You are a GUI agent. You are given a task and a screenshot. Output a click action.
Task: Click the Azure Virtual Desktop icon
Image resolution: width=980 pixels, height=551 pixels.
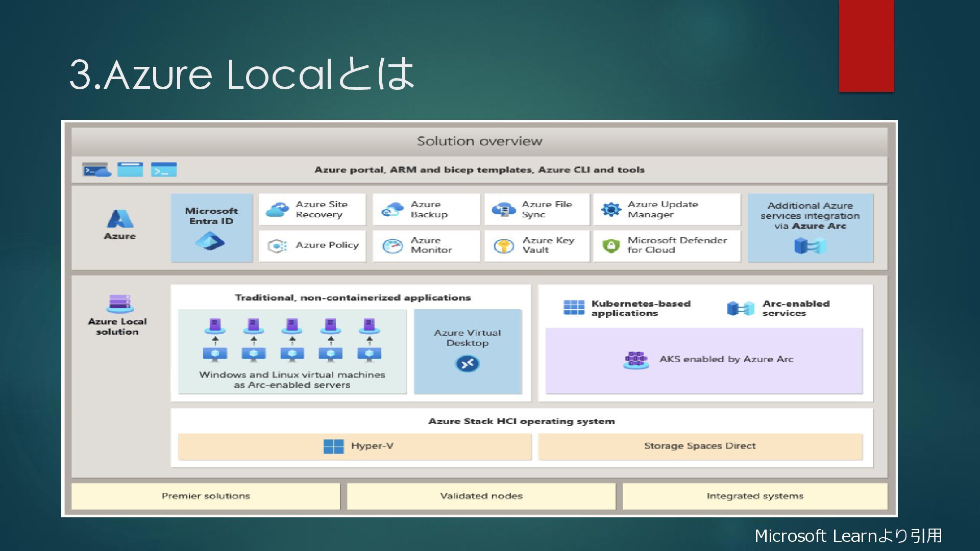467,364
